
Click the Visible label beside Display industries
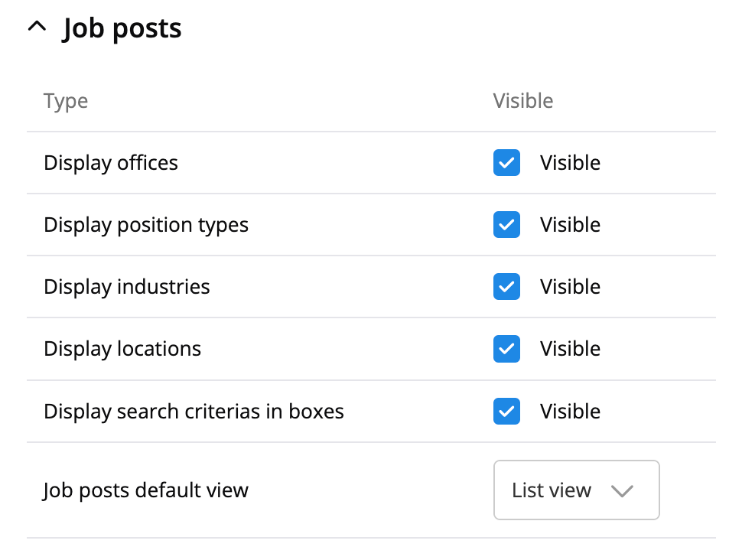click(570, 287)
